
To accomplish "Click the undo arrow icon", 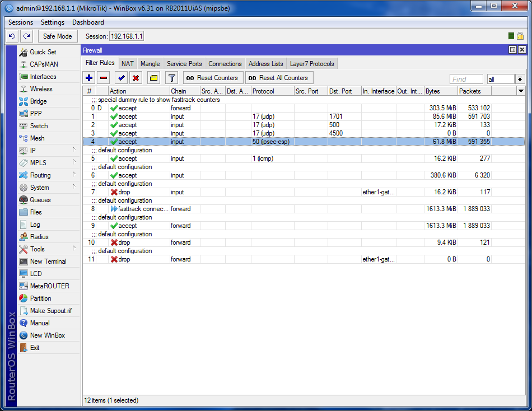I will [x=12, y=36].
